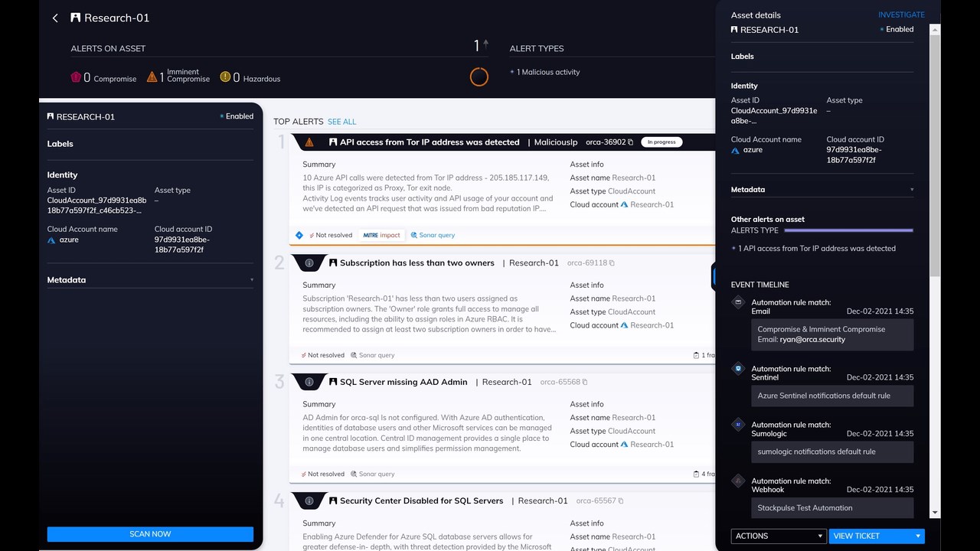This screenshot has width=980, height=551.
Task: Click the Imminent Compromise warning triangle icon
Action: click(x=152, y=77)
